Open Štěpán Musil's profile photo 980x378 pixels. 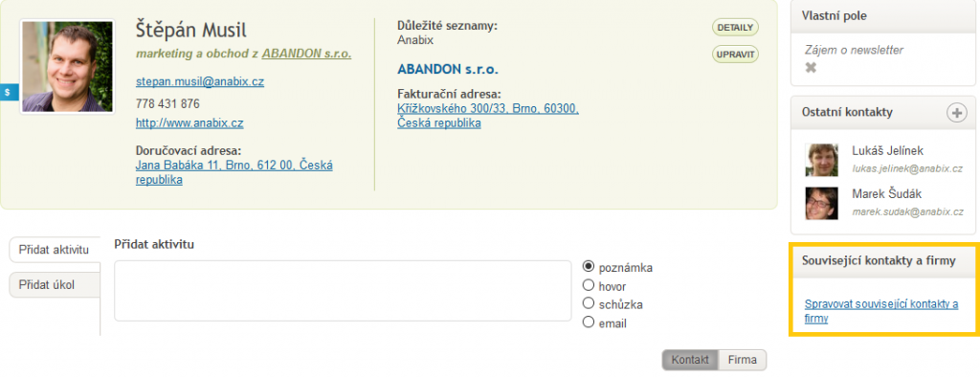(x=68, y=66)
